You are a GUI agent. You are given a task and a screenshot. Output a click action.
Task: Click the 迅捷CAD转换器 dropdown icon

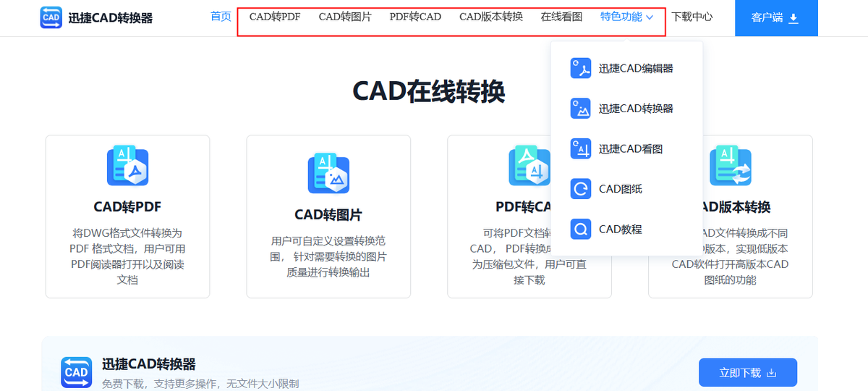point(580,109)
